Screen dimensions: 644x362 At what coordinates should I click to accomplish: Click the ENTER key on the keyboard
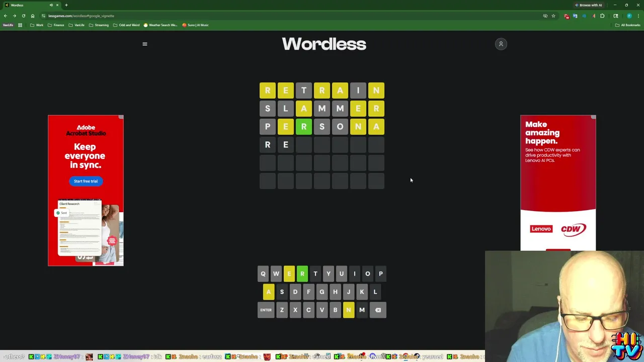click(266, 310)
